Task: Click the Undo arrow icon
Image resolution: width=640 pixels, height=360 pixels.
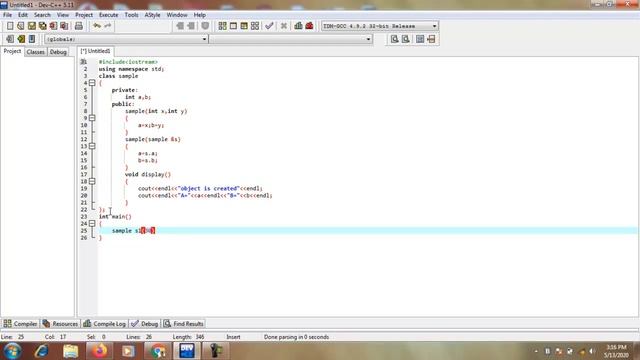Action: point(97,26)
